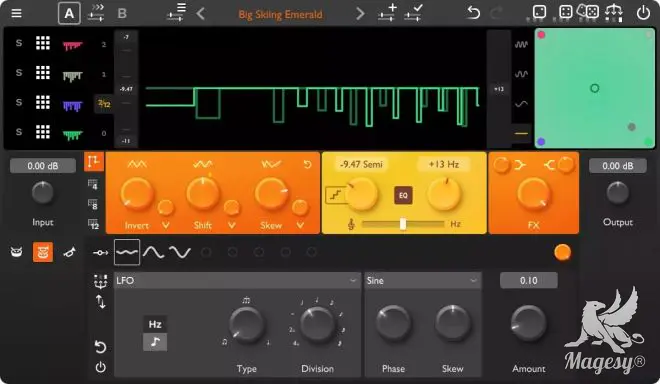Edit the -9.47 Semi value
The width and height of the screenshot is (660, 384).
361,164
